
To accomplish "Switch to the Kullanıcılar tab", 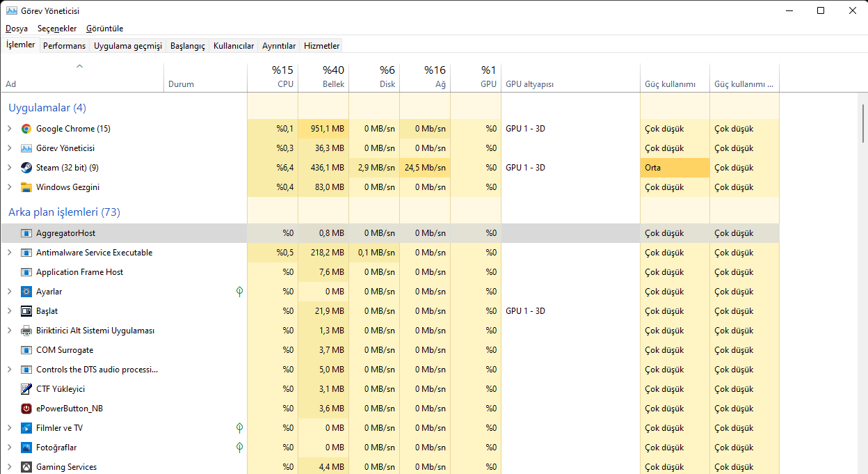I will click(234, 46).
